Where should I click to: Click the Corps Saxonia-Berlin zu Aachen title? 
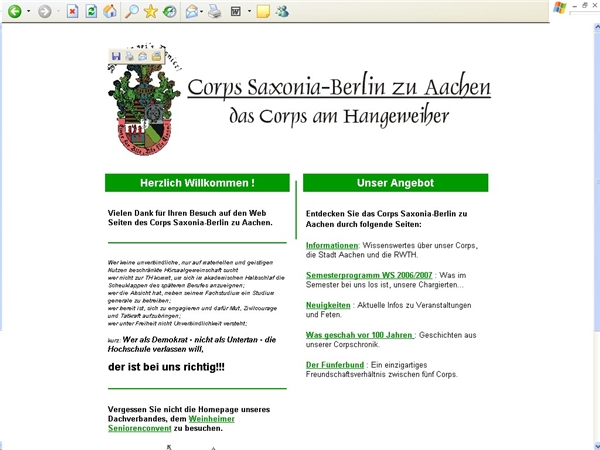pyautogui.click(x=339, y=86)
